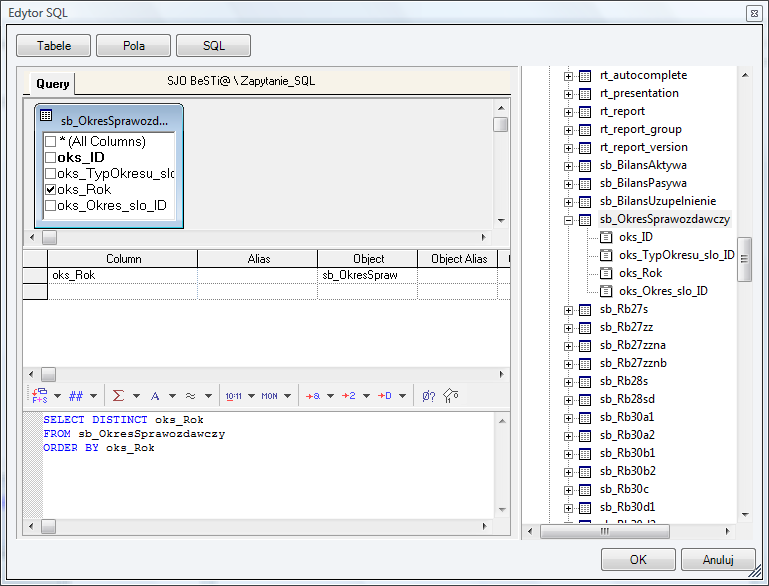Click the SQL button

[213, 46]
